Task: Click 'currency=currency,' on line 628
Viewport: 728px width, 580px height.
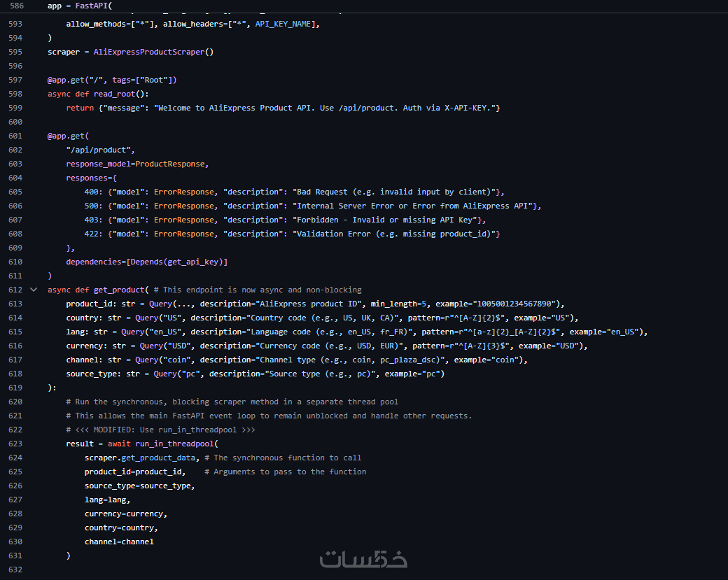Action: (x=126, y=514)
